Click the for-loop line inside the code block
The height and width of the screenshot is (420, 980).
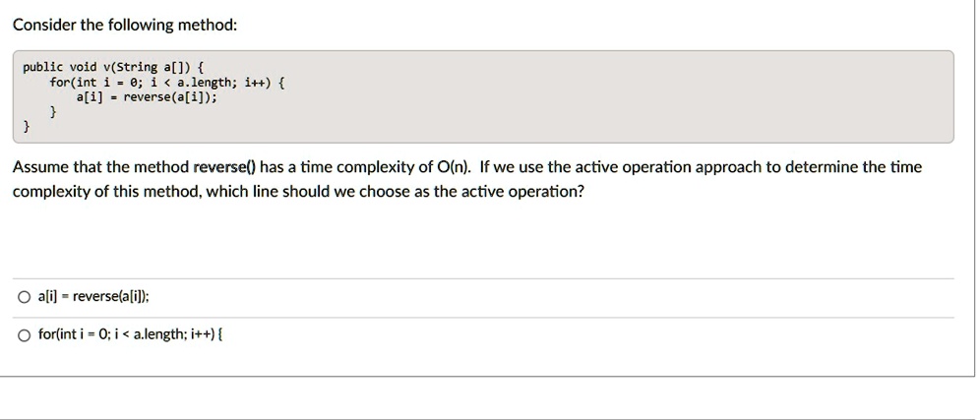click(x=167, y=83)
